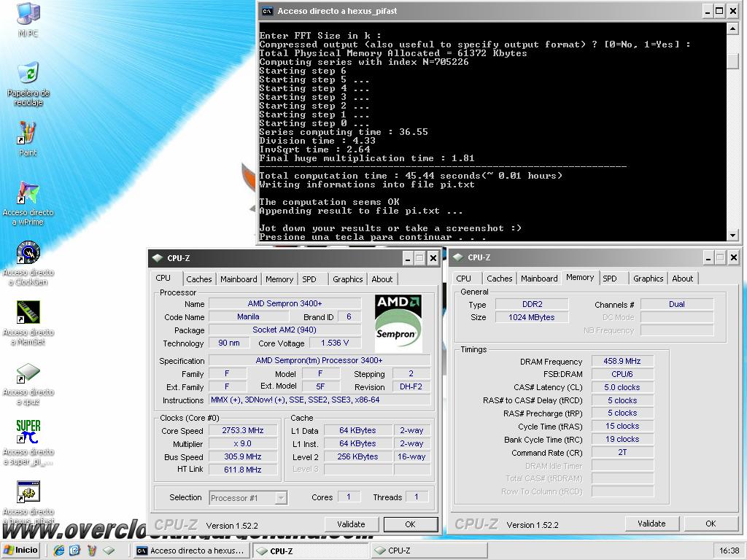This screenshot has height=560, width=747.
Task: Click the FSB:DRAM value CPU/6
Action: pyautogui.click(x=622, y=374)
